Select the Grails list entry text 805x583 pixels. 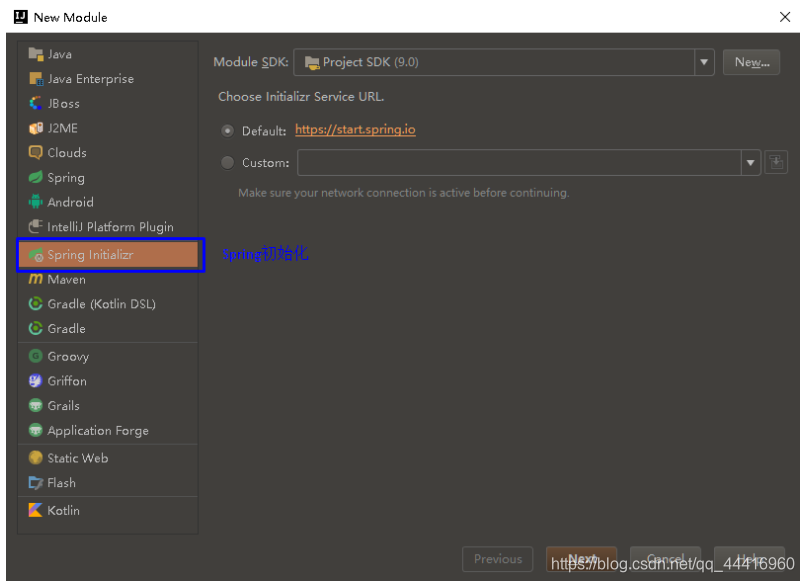(x=63, y=405)
